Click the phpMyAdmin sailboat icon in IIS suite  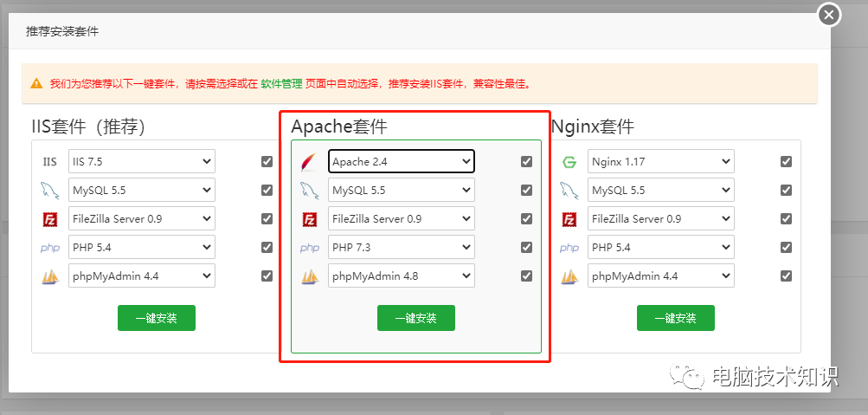click(50, 276)
